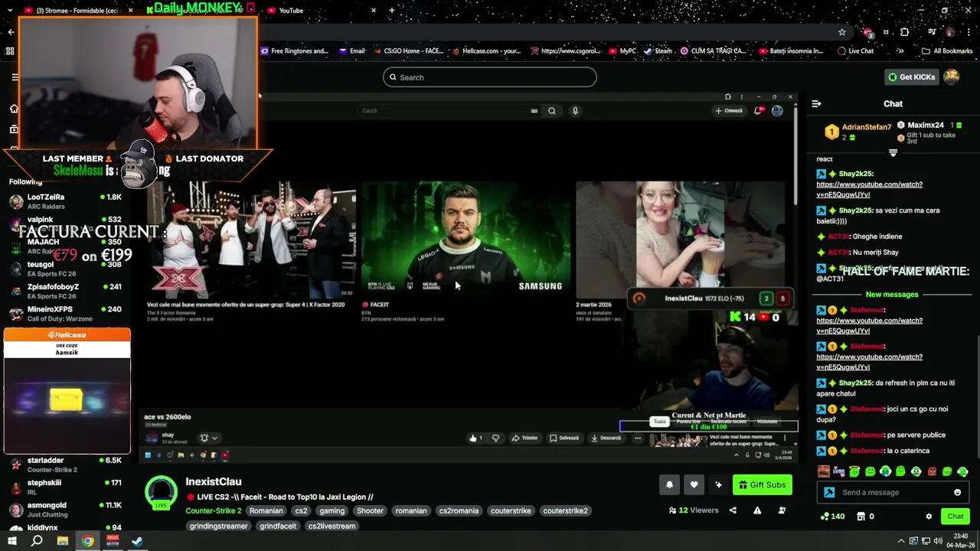Select the Romanian capitalized tag
This screenshot has height=551, width=980.
point(266,510)
